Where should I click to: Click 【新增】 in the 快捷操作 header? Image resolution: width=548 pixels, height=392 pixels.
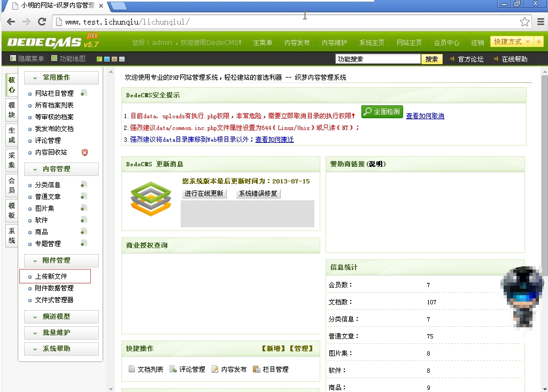274,349
